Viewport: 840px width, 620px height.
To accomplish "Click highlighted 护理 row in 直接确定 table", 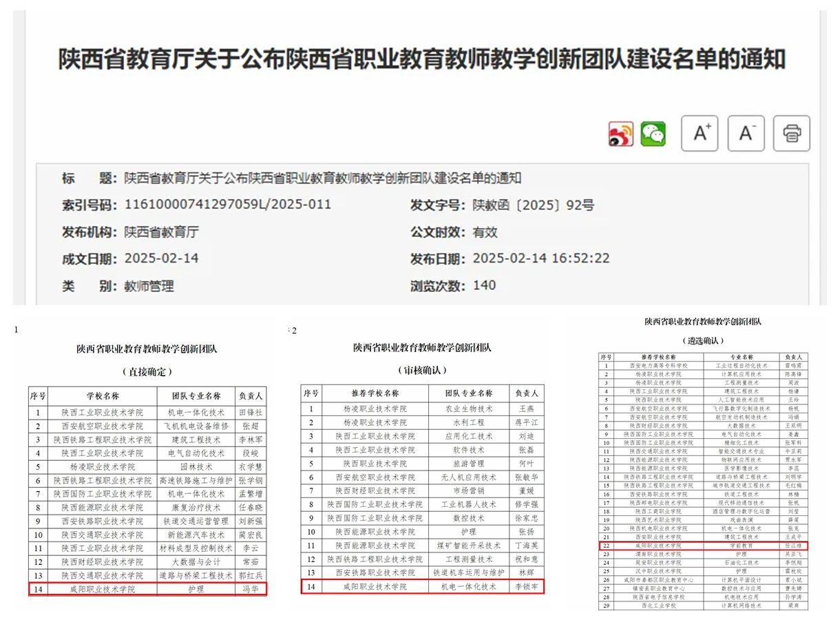I will tap(146, 590).
